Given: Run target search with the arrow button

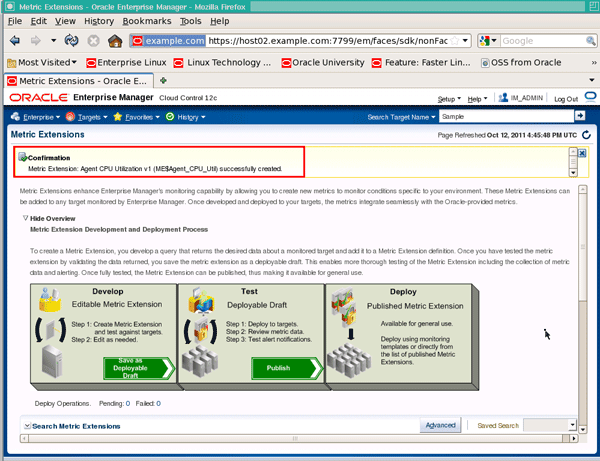Looking at the screenshot, I should 580,116.
